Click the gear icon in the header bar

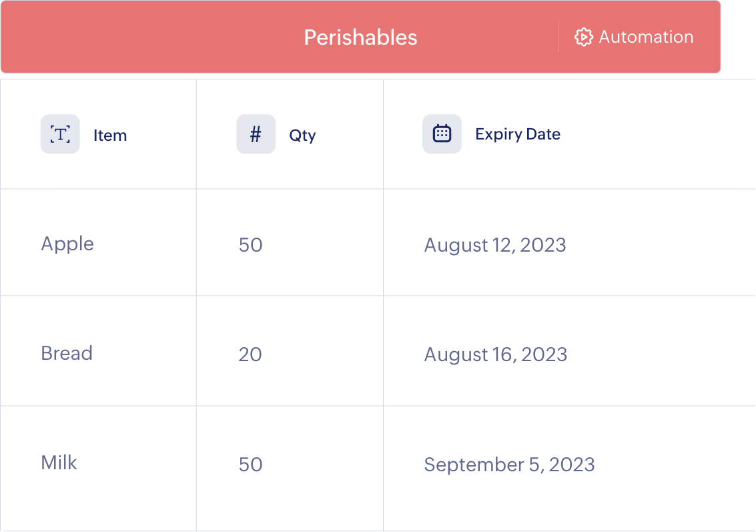pyautogui.click(x=584, y=37)
